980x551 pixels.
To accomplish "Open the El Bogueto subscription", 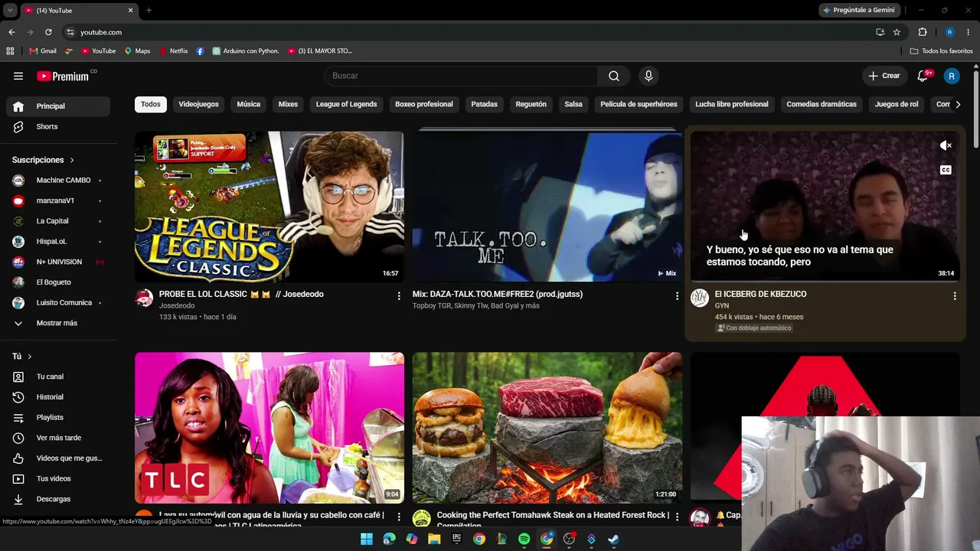I will tap(58, 282).
